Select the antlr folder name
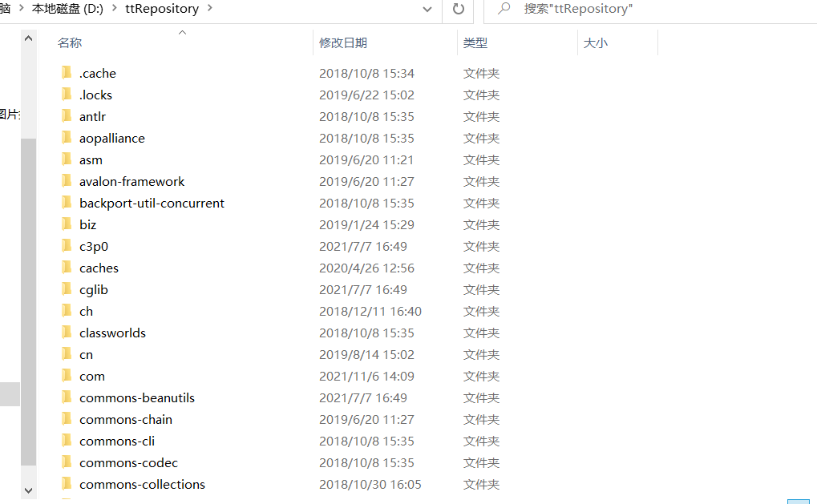Screen dimensions: 817x504 tap(92, 117)
